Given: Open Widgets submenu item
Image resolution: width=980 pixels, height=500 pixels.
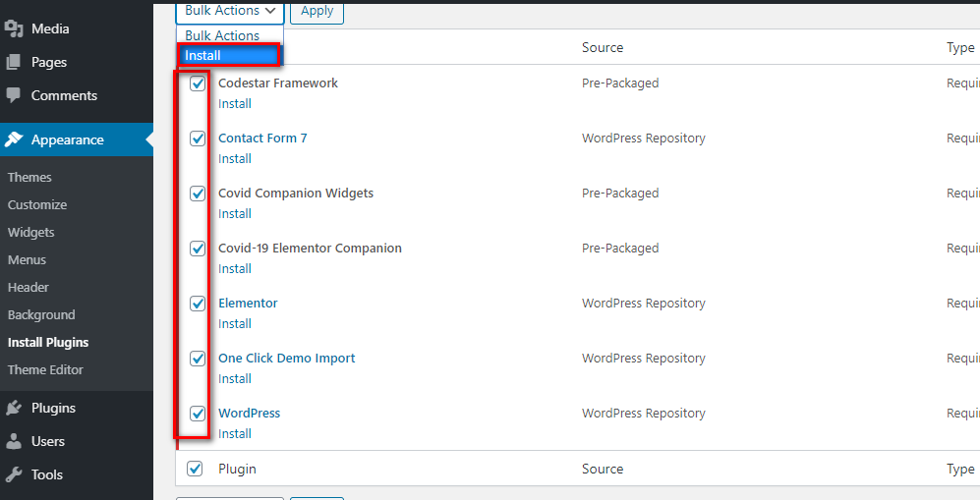Looking at the screenshot, I should [x=30, y=232].
